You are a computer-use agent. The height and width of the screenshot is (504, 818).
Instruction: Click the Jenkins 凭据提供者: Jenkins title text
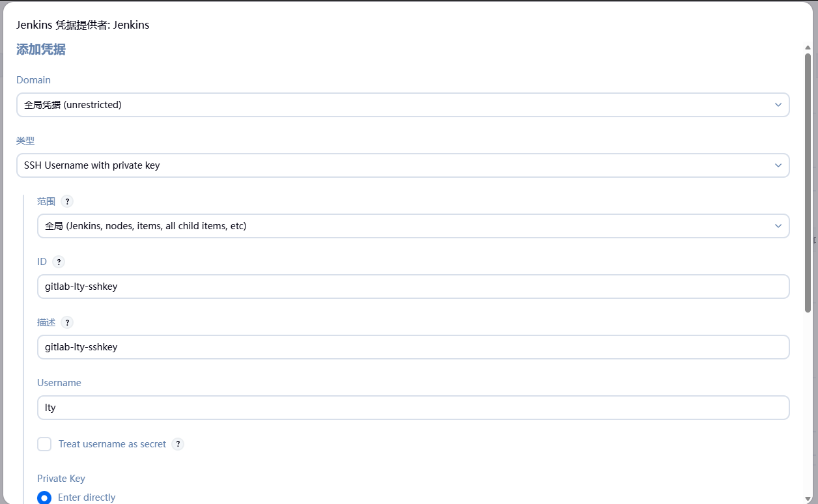coord(83,25)
